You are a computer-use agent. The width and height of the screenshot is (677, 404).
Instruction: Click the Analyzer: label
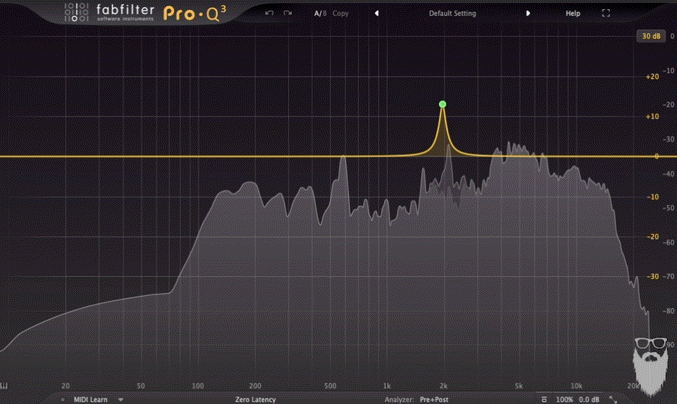(399, 399)
